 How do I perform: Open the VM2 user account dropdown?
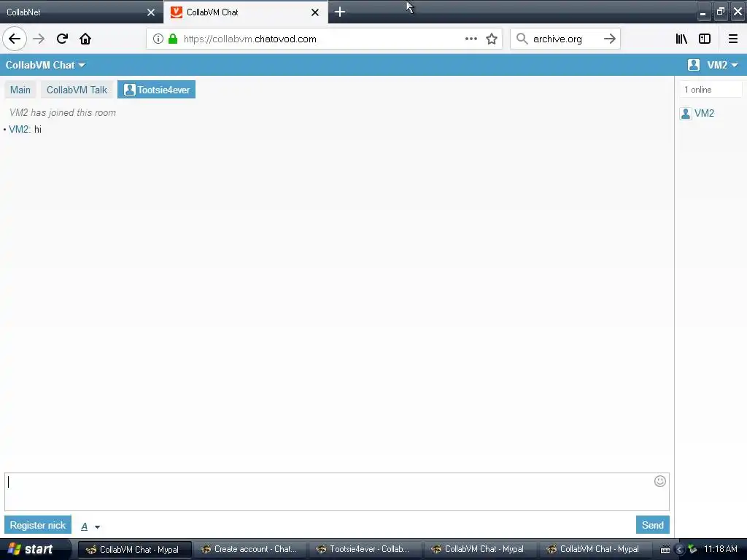722,65
